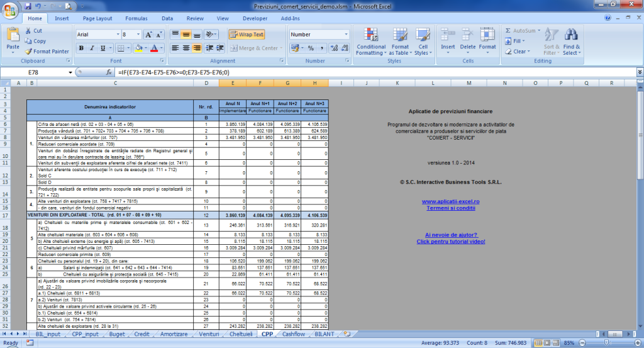Screen dimensions: 644x348
Task: Open Sort & Filter menu
Action: point(551,42)
